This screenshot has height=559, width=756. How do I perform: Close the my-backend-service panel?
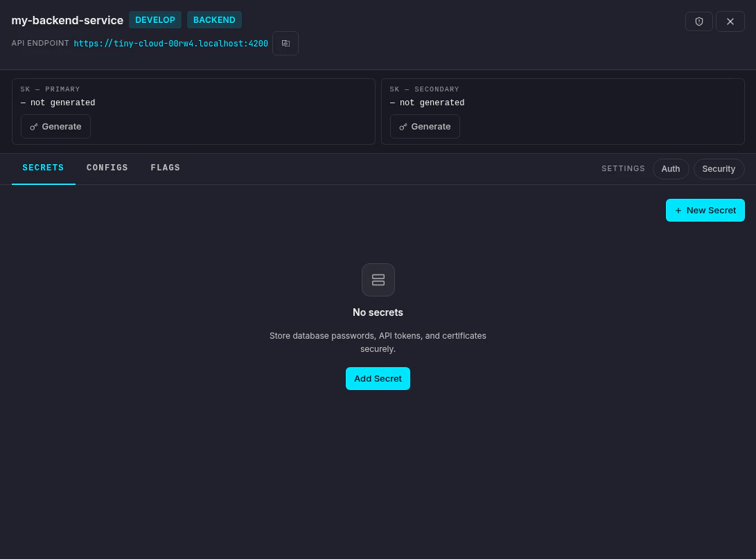(730, 21)
